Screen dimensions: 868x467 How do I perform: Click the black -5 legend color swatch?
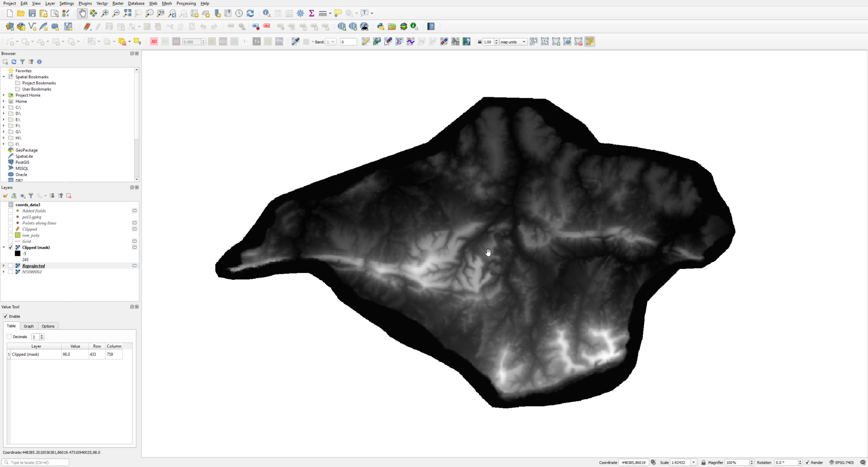[18, 254]
